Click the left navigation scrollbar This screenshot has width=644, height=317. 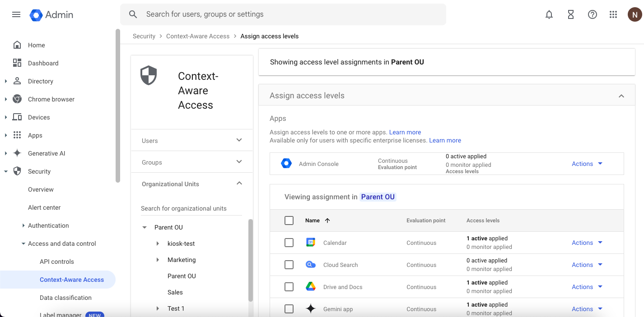tap(118, 106)
